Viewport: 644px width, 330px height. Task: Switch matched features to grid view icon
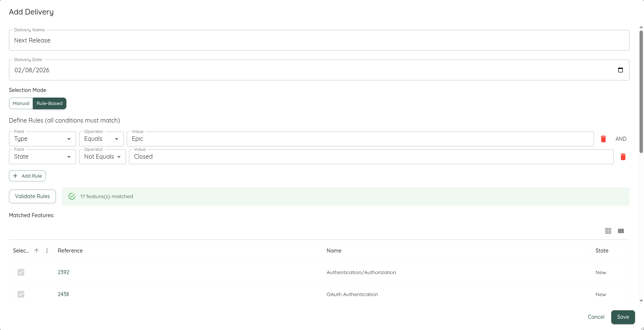[608, 231]
